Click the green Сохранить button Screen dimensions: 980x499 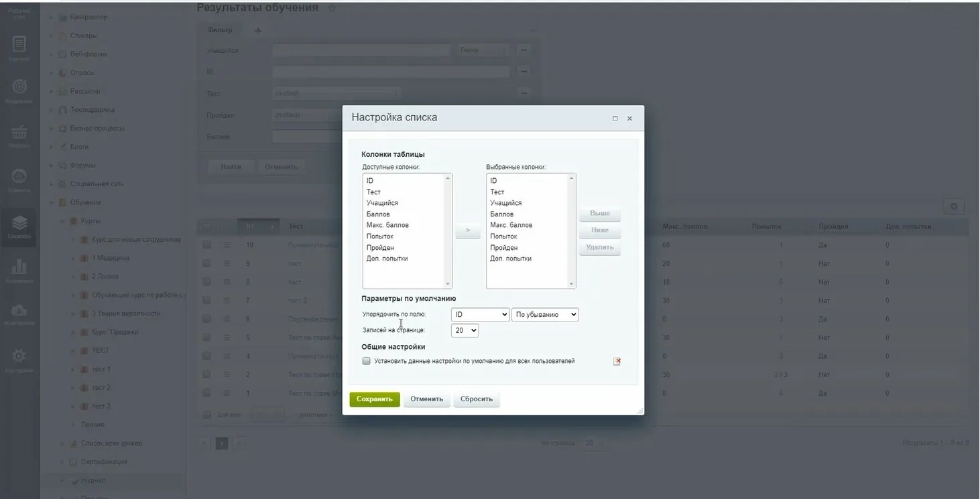tap(375, 399)
